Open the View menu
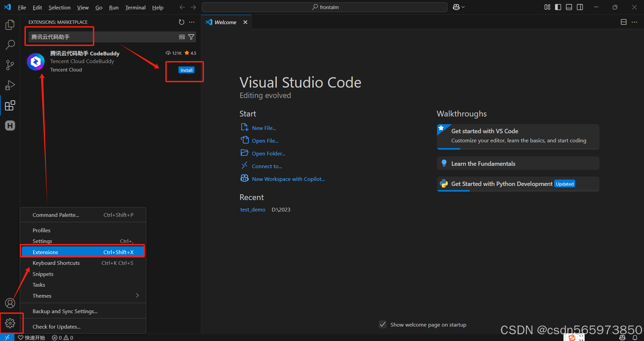 pos(83,7)
